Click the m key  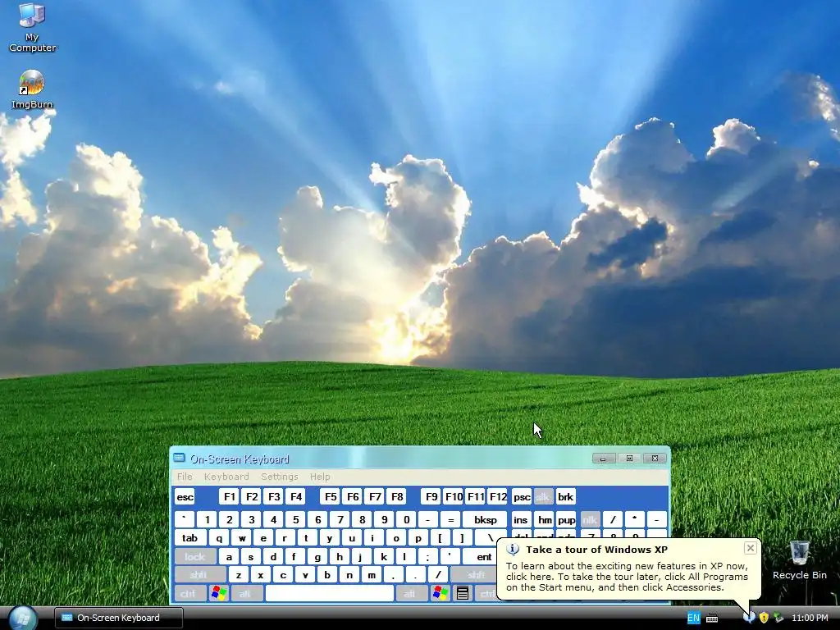372,575
